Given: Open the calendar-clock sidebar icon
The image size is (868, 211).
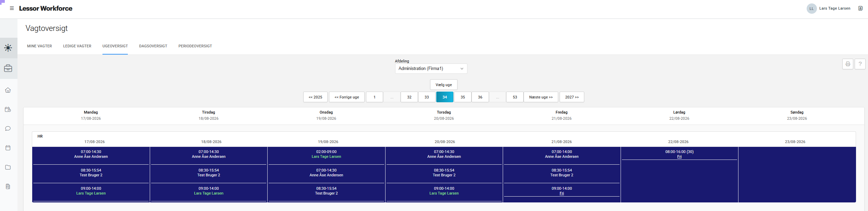Looking at the screenshot, I should 8,109.
